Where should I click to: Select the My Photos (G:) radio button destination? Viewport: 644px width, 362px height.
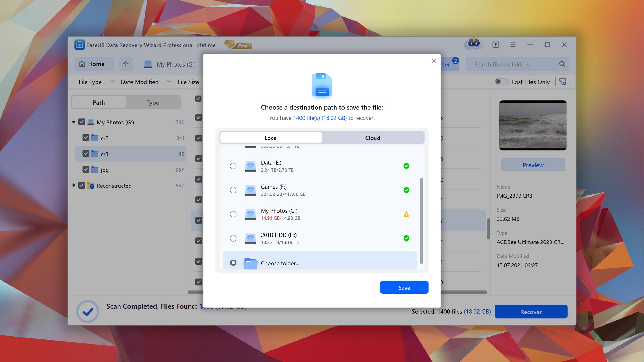(233, 214)
